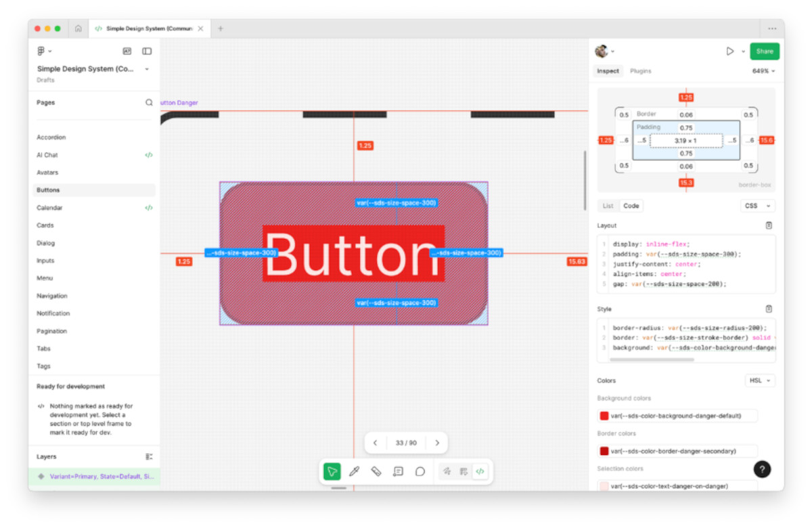Select the List view tab
The image size is (812, 528).
[608, 206]
